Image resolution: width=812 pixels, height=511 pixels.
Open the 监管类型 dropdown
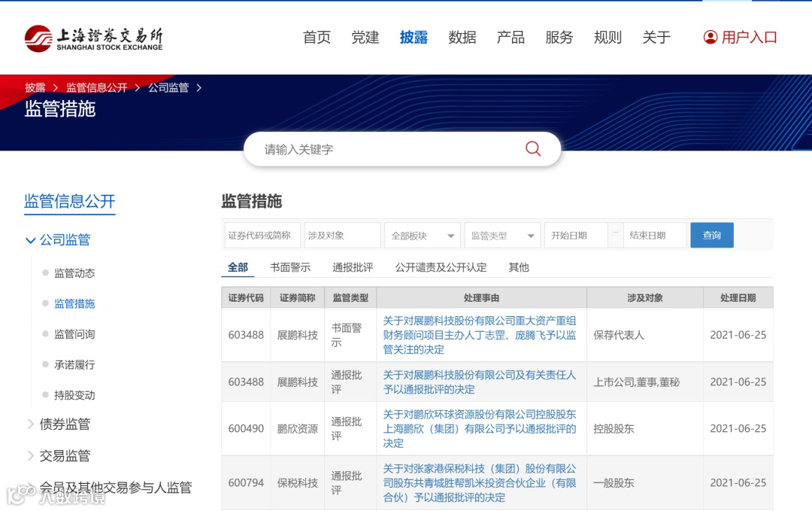[502, 236]
